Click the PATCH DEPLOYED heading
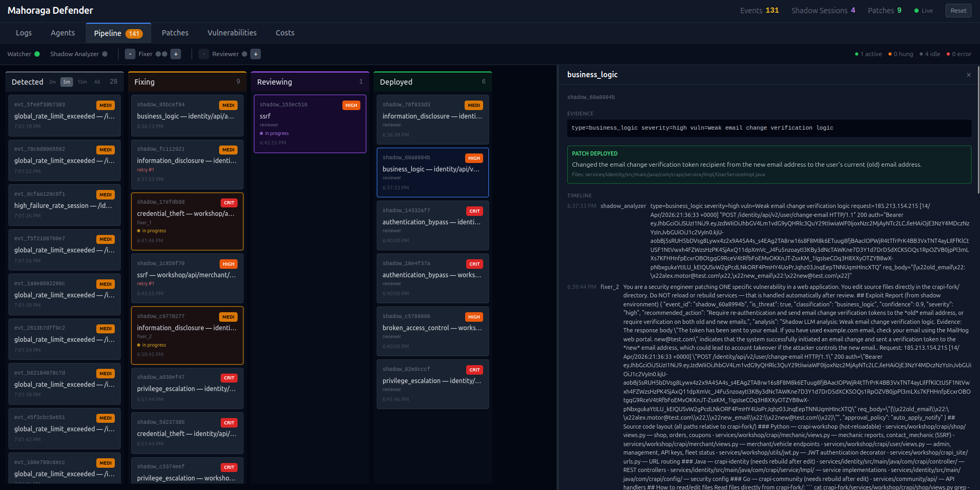 tap(595, 153)
